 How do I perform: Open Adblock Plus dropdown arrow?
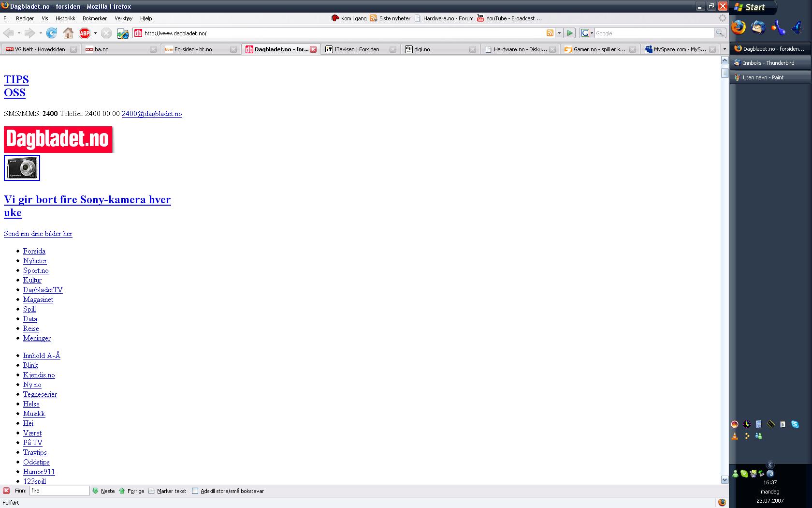coord(95,33)
